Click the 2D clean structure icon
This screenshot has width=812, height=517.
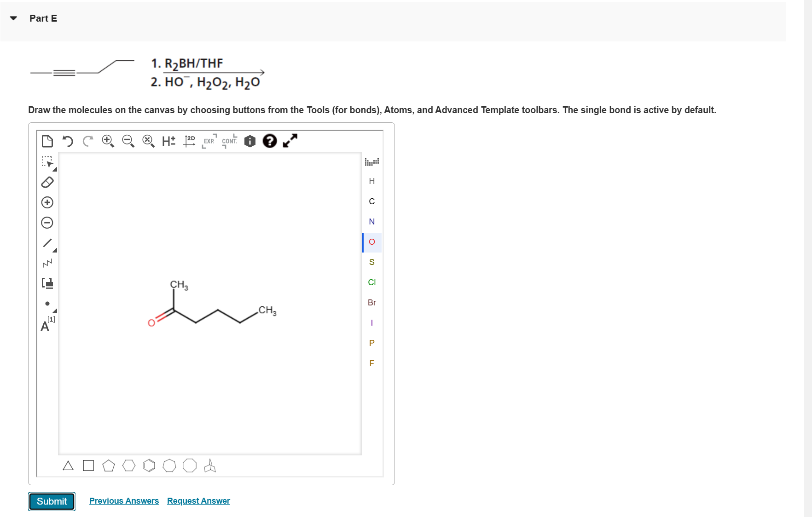[x=189, y=141]
